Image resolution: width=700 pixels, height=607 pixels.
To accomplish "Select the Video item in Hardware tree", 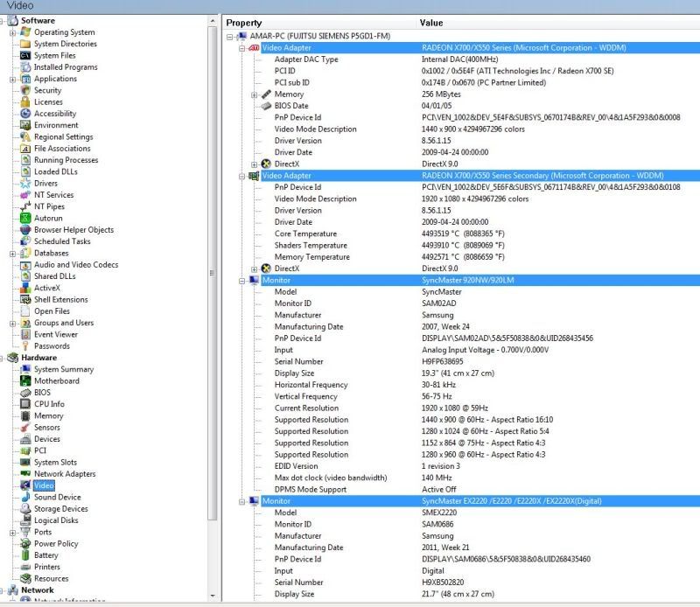I will pos(44,485).
